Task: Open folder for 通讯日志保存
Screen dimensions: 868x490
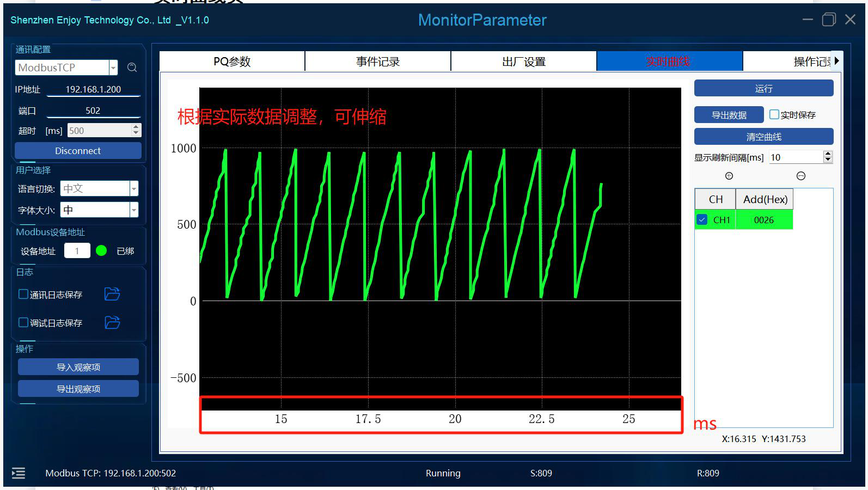Action: (x=112, y=294)
